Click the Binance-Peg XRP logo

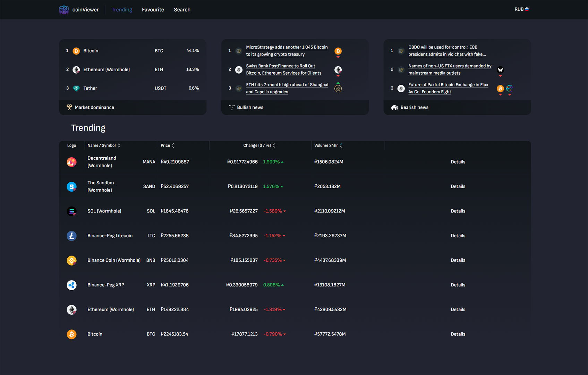click(x=72, y=285)
